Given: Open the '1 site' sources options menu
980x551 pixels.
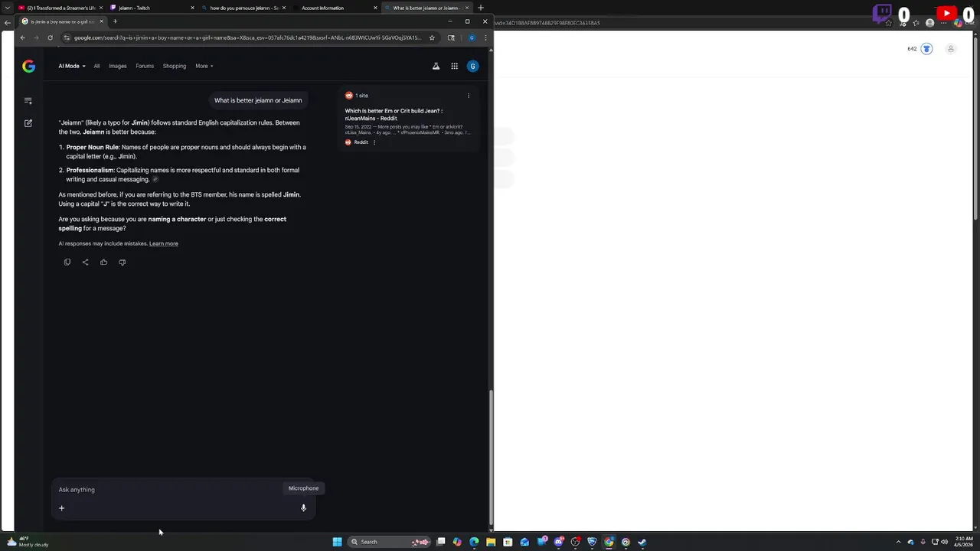Looking at the screenshot, I should point(469,96).
